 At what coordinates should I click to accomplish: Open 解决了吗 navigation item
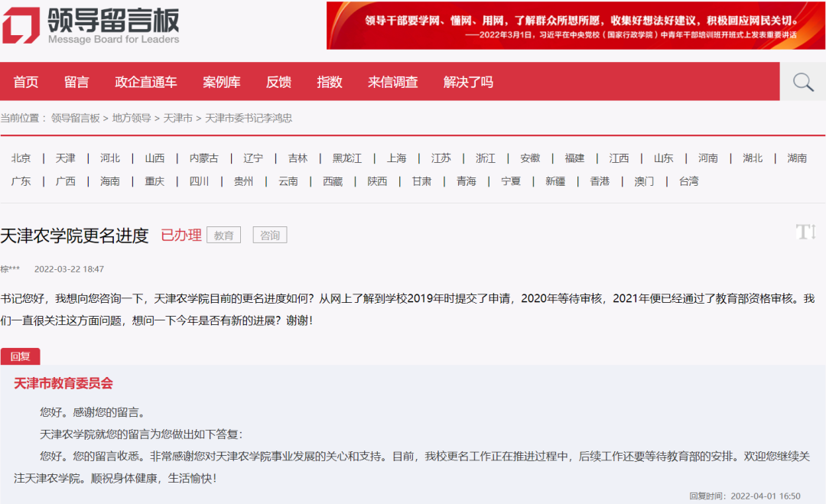coord(468,82)
